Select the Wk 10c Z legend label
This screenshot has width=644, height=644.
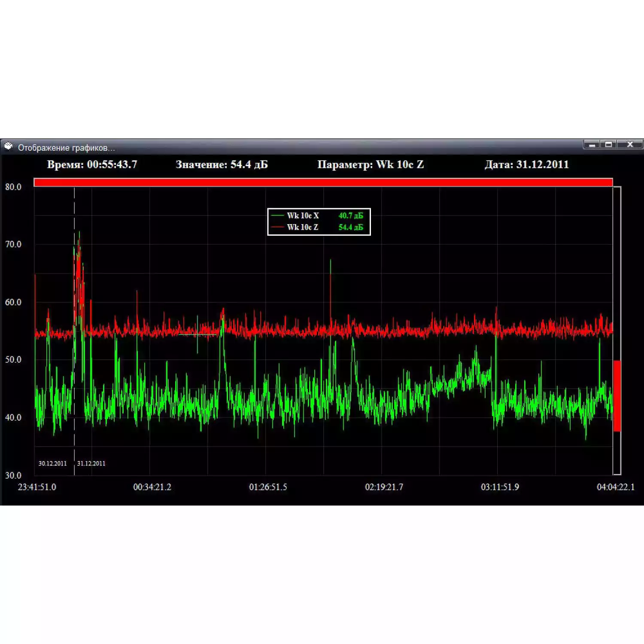[x=303, y=227]
